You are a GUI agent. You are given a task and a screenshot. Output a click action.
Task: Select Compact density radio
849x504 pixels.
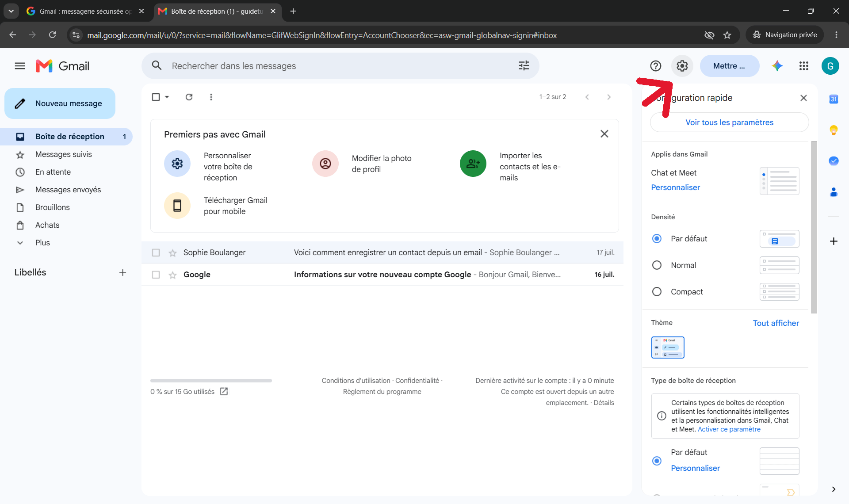coord(657,292)
